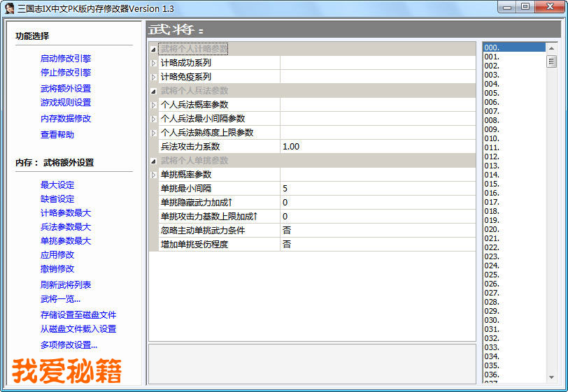Click 刷新武将列表 to refresh the list
This screenshot has height=392, width=568.
pos(66,285)
